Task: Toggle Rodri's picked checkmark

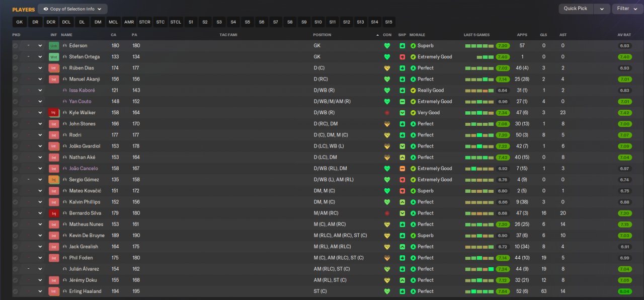Action: tap(15, 135)
